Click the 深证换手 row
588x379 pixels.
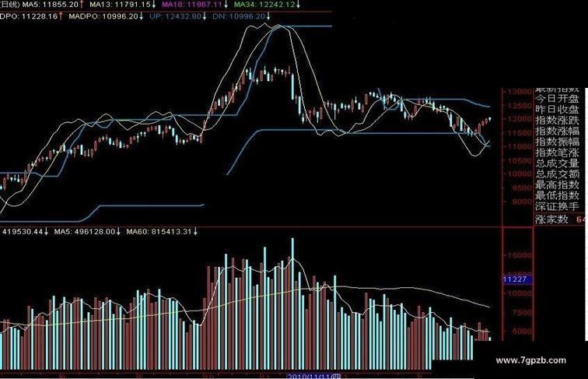(557, 206)
